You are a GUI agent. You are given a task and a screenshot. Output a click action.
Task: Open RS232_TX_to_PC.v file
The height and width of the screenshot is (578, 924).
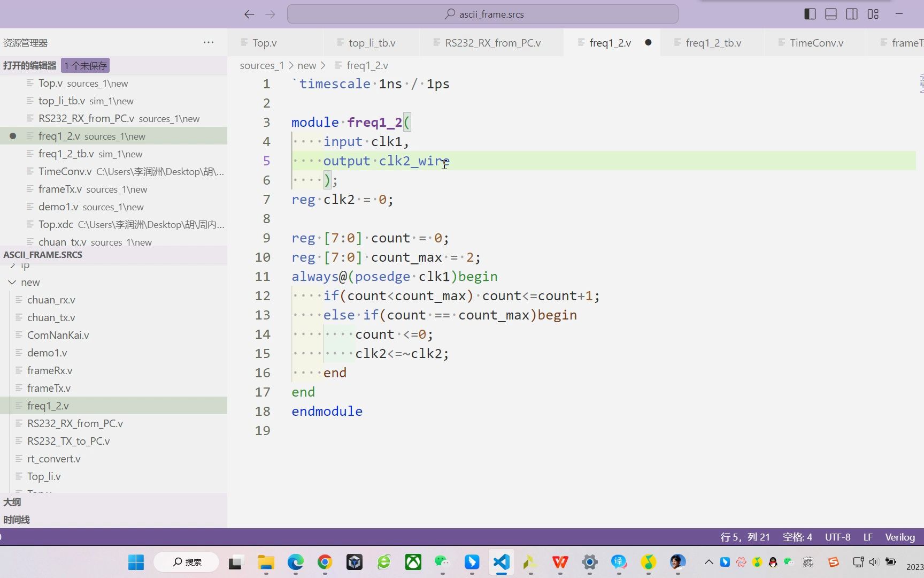pos(113,441)
